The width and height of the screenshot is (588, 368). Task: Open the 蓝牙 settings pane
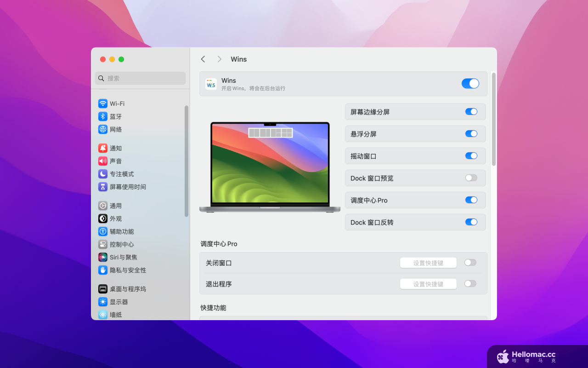140,116
